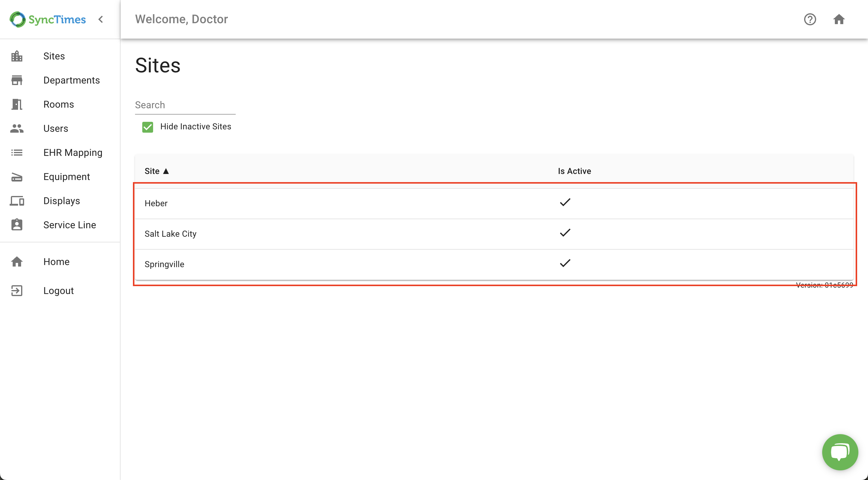Click the Service Line badge icon
The height and width of the screenshot is (480, 868).
coord(17,225)
